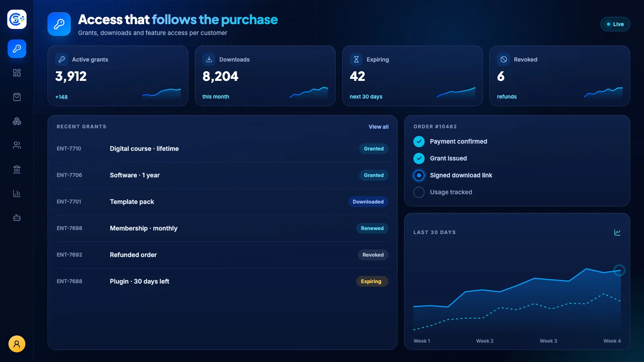Click the Week 2 axis label
644x362 pixels.
(x=485, y=341)
